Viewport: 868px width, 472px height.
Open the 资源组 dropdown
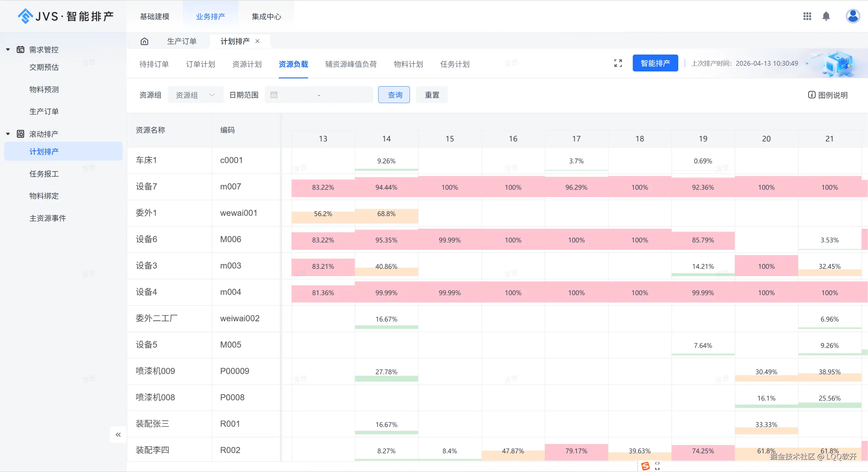click(195, 95)
